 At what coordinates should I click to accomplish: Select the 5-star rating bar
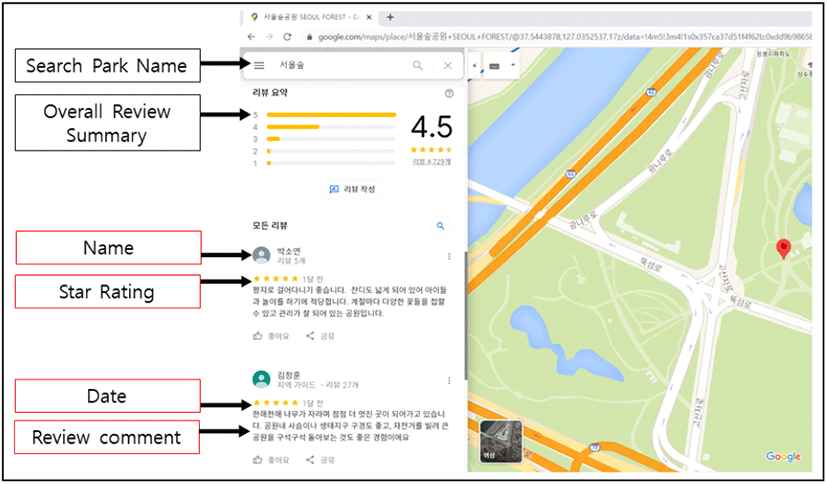331,114
